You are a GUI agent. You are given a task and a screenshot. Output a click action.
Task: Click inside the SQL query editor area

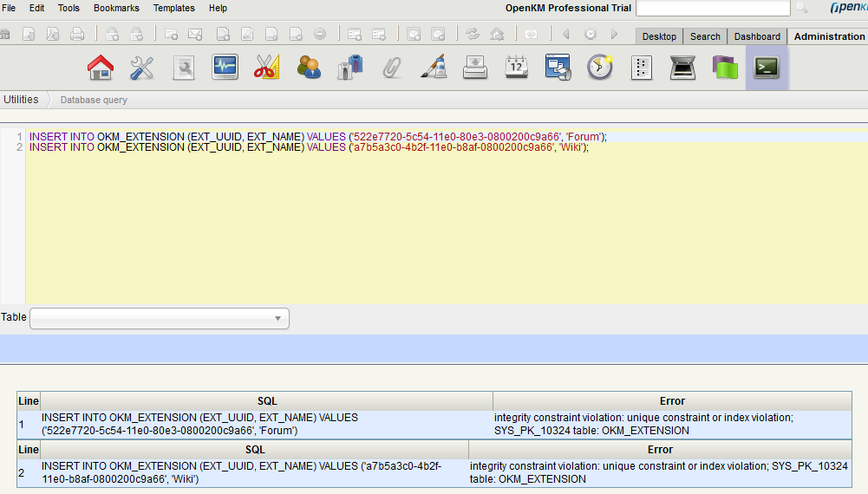pos(434,225)
